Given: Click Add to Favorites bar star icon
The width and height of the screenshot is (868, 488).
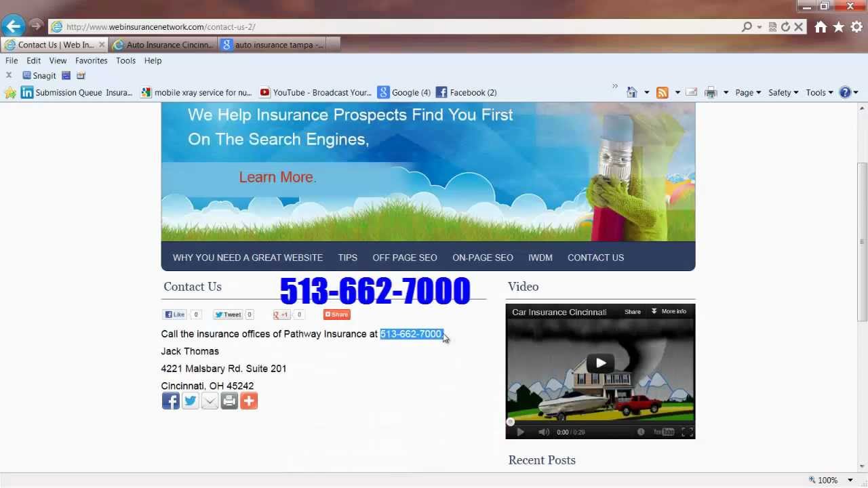Looking at the screenshot, I should (x=9, y=92).
